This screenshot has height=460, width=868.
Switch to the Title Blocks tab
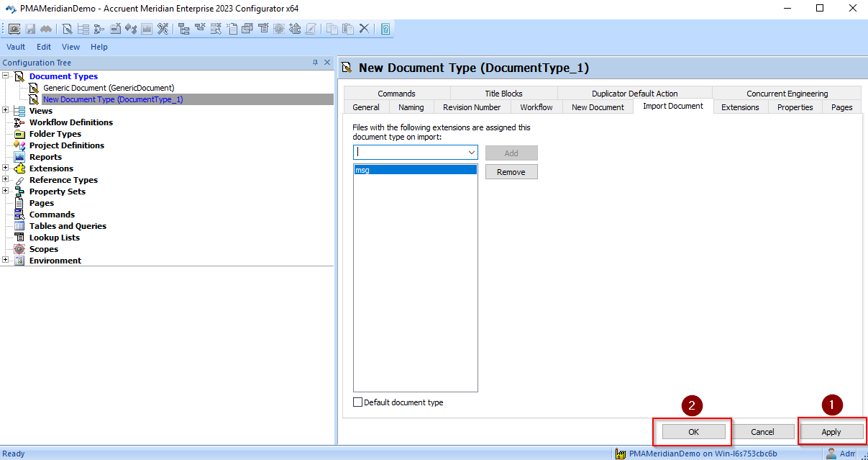click(503, 94)
